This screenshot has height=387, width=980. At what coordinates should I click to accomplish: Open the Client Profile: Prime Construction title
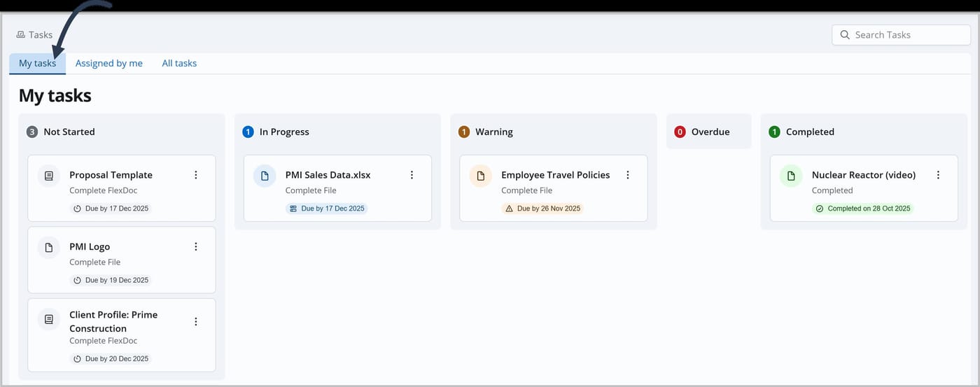(x=113, y=321)
